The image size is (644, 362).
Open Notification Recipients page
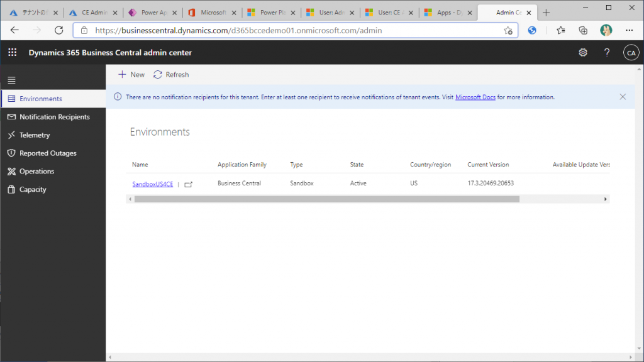[x=53, y=117]
